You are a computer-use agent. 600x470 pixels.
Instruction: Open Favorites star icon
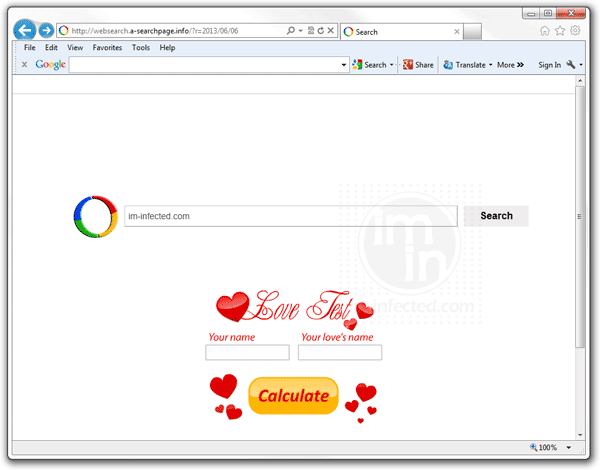coord(560,31)
